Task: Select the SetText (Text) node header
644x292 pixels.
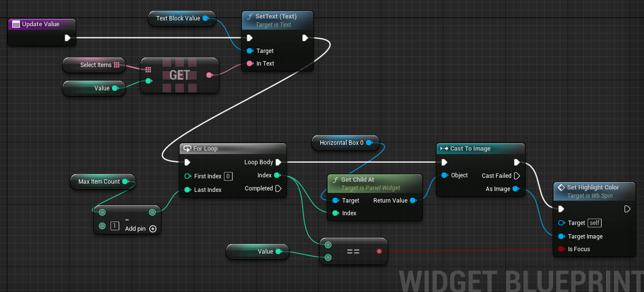Action: (277, 20)
